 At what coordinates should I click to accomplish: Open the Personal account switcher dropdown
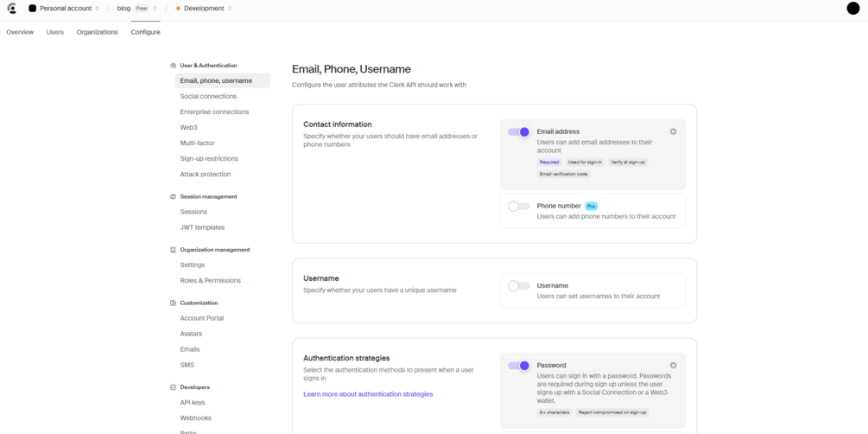click(65, 9)
